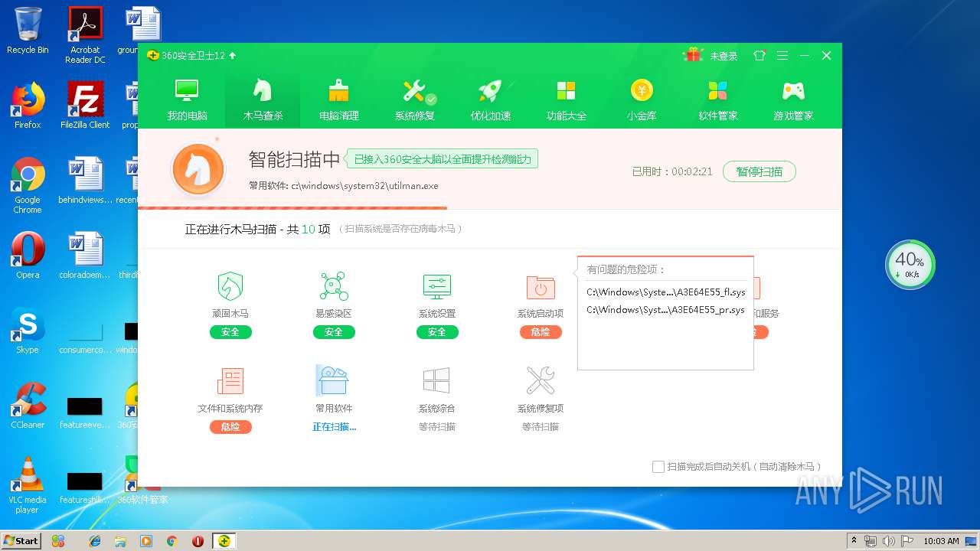This screenshot has height=551, width=980.
Task: Open the CCleaner desktop shortcut
Action: (x=28, y=406)
